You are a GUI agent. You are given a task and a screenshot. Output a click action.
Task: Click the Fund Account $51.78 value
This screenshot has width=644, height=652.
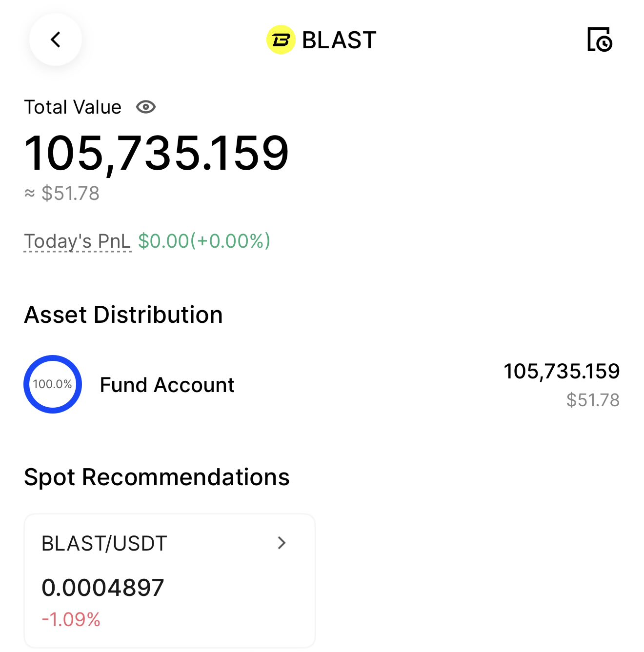[592, 400]
